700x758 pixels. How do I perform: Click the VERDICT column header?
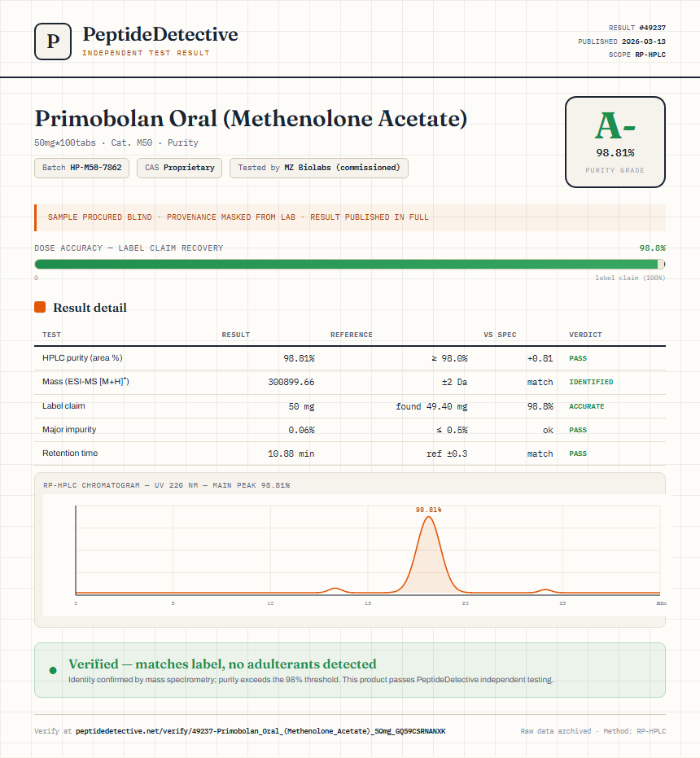585,335
